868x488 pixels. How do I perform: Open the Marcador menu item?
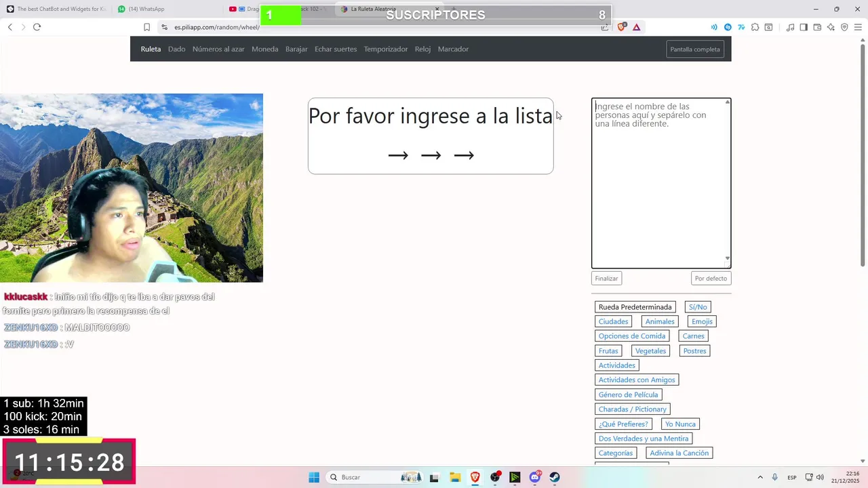click(x=453, y=49)
